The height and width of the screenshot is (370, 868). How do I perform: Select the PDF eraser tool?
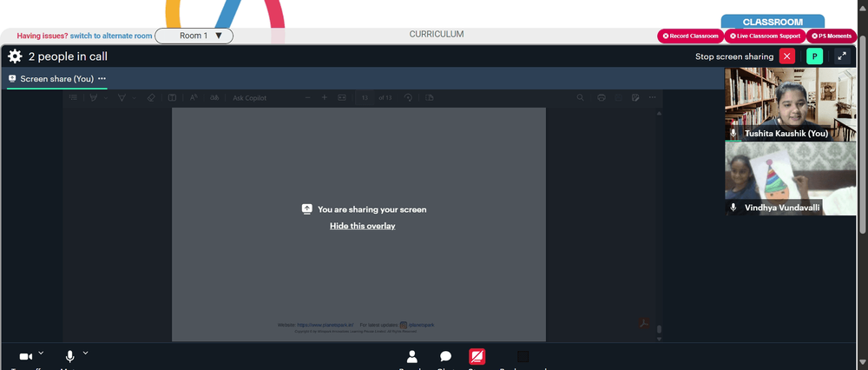[x=150, y=97]
